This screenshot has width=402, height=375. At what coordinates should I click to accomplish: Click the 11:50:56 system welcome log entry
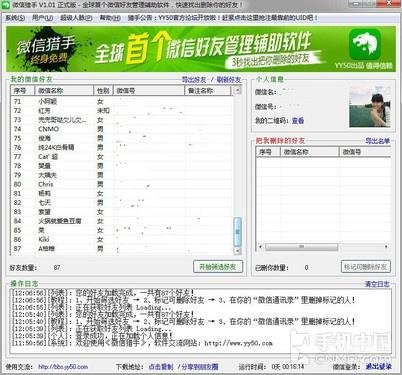point(142,343)
